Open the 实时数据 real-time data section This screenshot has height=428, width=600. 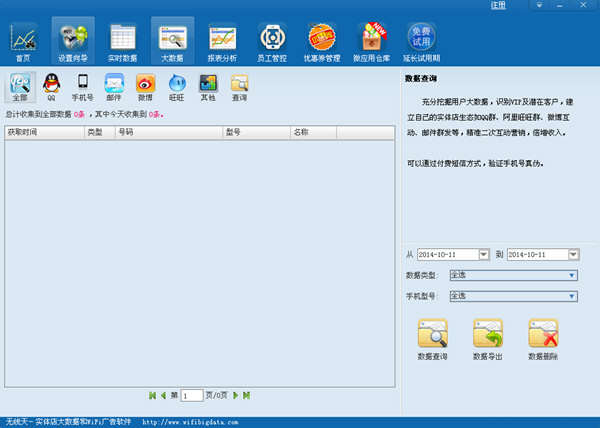coord(122,42)
